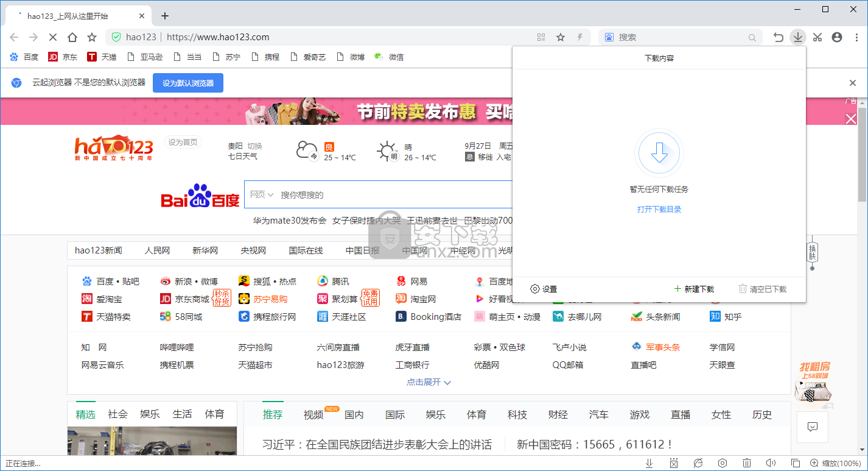Image resolution: width=868 pixels, height=471 pixels.
Task: Click 设为默认浏览器 button
Action: 188,83
